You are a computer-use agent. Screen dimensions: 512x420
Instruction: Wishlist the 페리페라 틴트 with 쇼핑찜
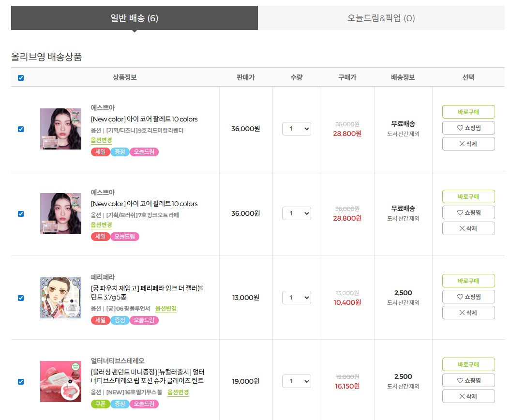[468, 297]
